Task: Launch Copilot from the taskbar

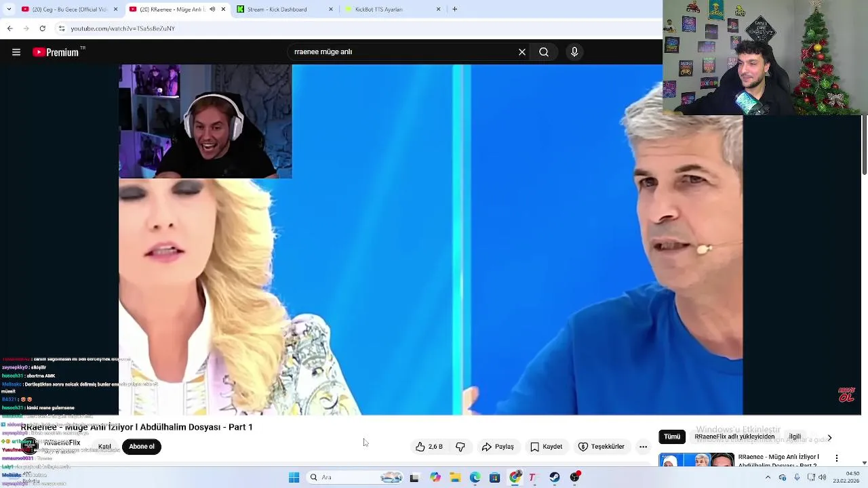Action: pyautogui.click(x=435, y=478)
